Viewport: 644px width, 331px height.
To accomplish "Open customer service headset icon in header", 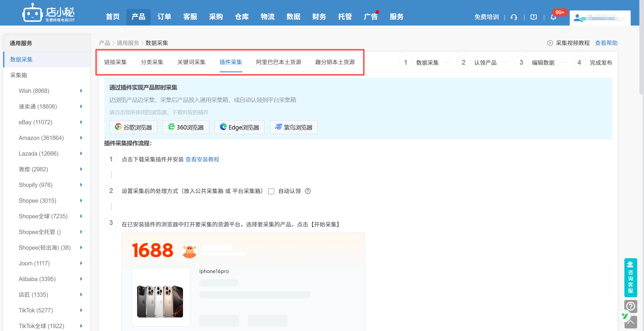I will click(x=514, y=17).
